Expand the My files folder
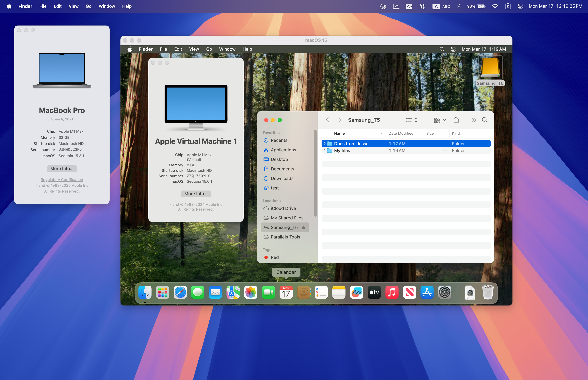 click(x=324, y=151)
